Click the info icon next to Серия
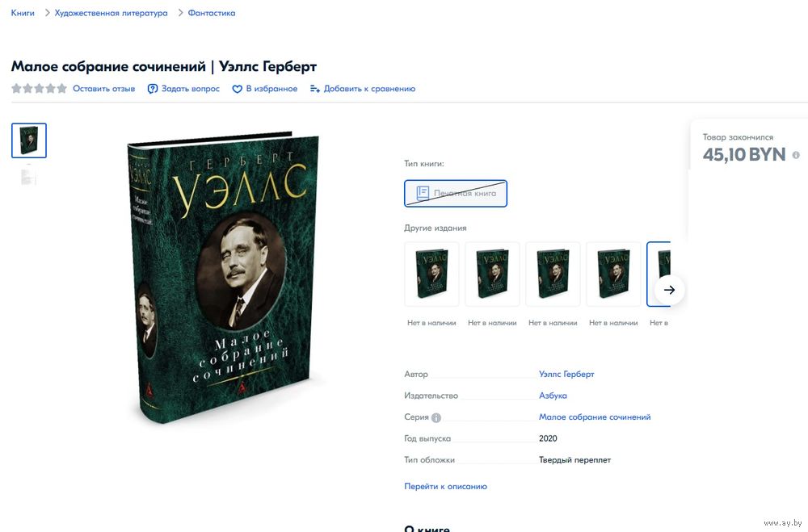This screenshot has width=808, height=532. (436, 417)
